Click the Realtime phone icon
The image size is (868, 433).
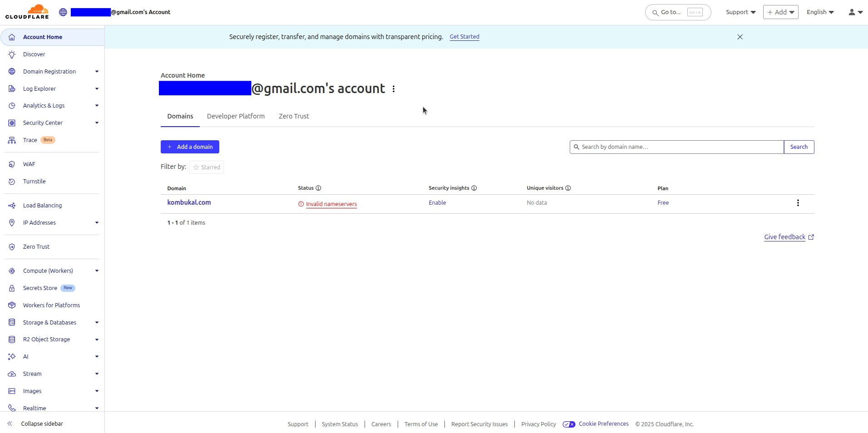tap(12, 408)
